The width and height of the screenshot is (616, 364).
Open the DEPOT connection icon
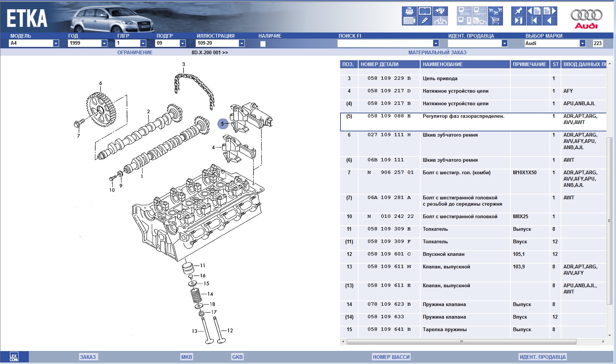coord(480,11)
